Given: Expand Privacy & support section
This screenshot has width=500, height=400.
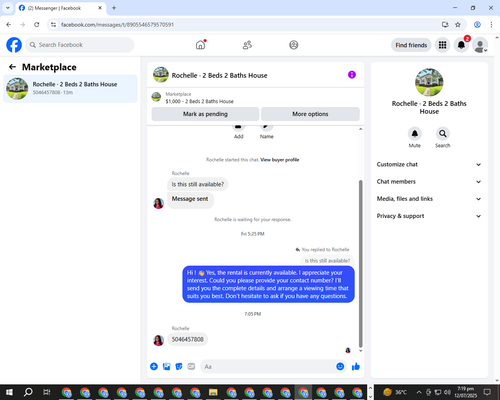Looking at the screenshot, I should pos(429,216).
